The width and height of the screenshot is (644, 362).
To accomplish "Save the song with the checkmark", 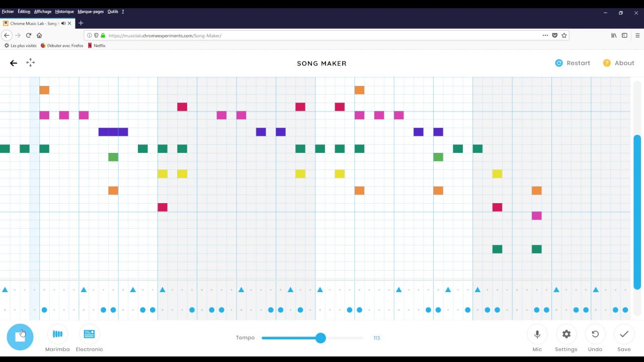I will click(624, 334).
